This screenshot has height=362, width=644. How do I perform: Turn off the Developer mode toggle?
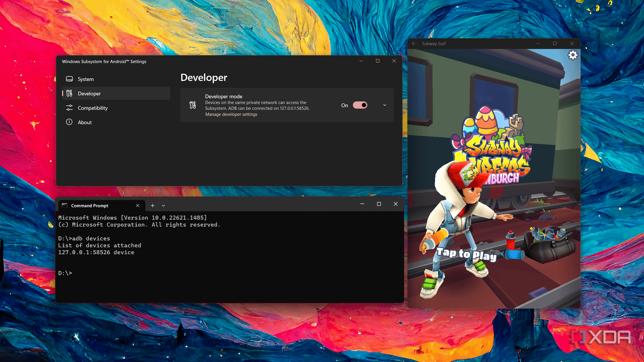coord(360,105)
